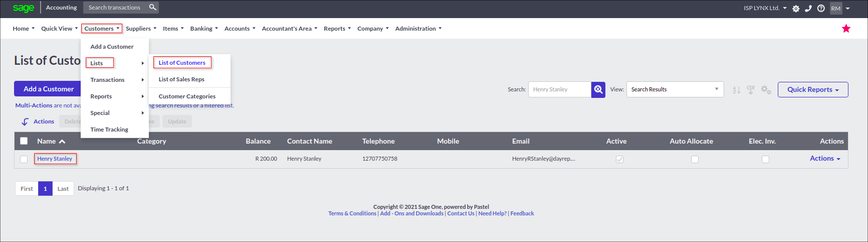Click the A-Z sort icon
Screen dimensions: 868x242
[736, 90]
